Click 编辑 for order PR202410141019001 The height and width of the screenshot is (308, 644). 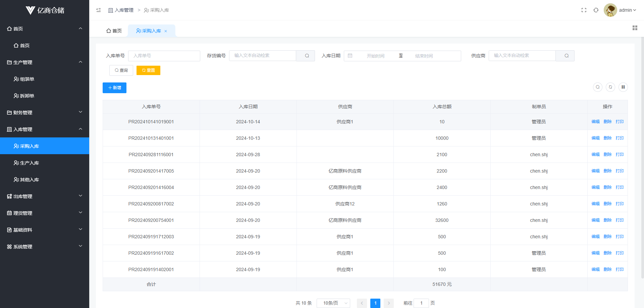[595, 122]
